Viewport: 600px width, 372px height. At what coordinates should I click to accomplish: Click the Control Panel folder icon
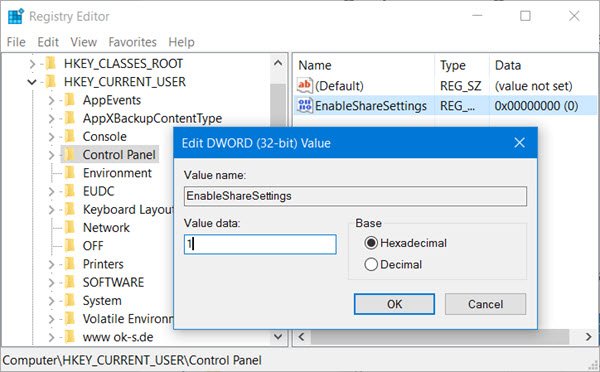[x=70, y=155]
